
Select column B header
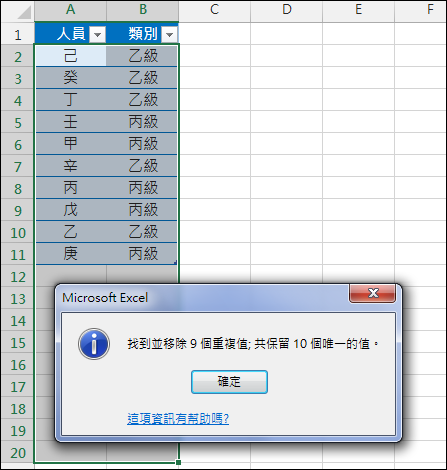click(x=143, y=10)
